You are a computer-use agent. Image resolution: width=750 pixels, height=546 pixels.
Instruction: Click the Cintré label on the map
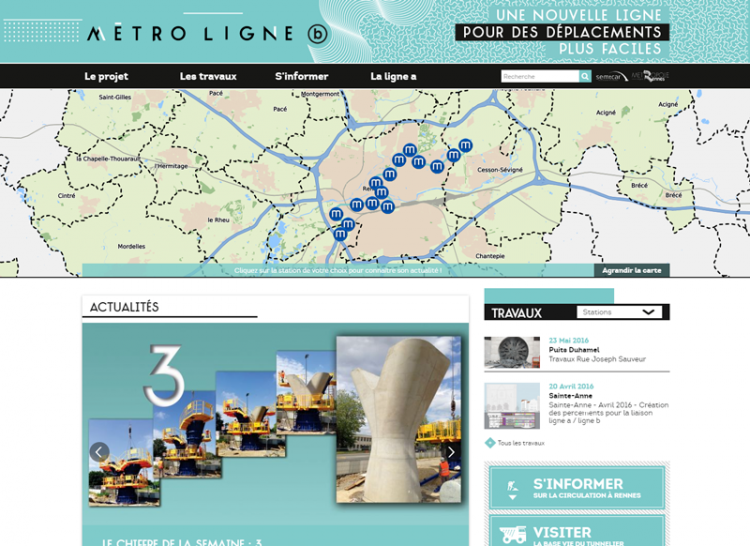(x=66, y=196)
